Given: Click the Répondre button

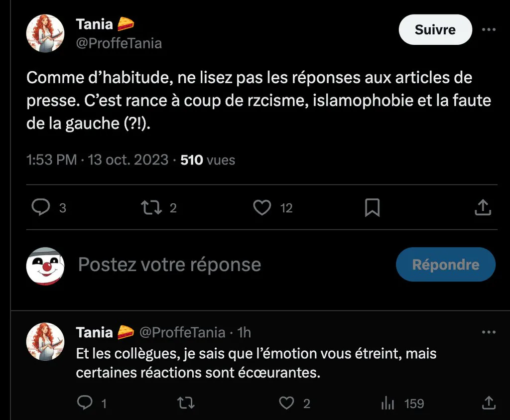Looking at the screenshot, I should tap(446, 265).
